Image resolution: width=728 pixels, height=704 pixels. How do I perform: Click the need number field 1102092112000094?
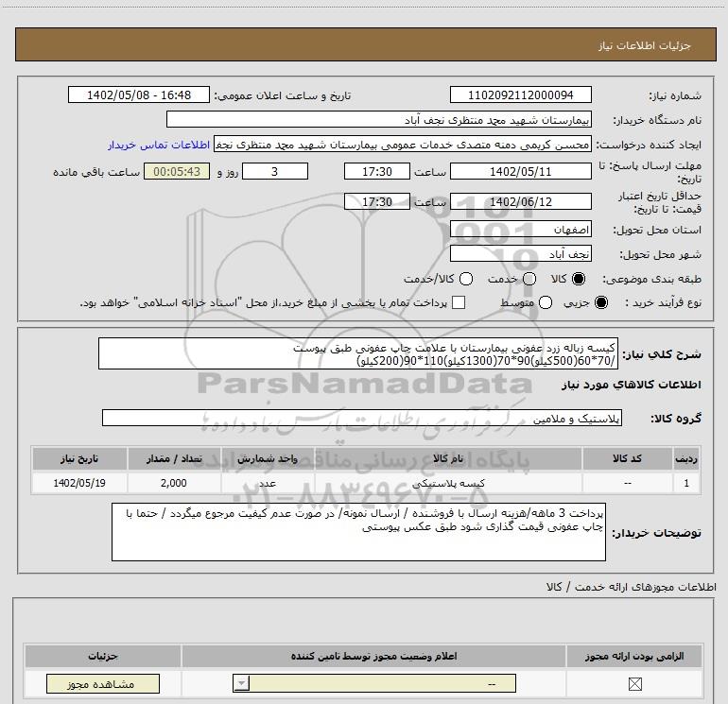point(520,94)
